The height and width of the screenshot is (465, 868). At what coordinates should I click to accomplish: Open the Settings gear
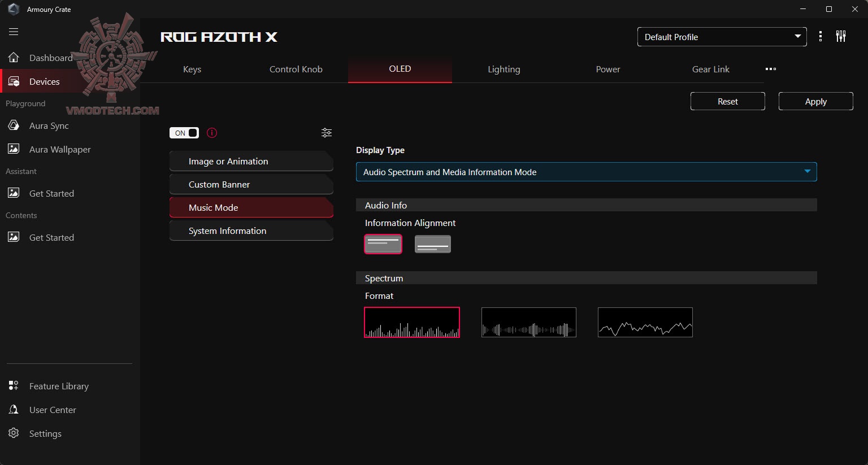click(x=14, y=433)
